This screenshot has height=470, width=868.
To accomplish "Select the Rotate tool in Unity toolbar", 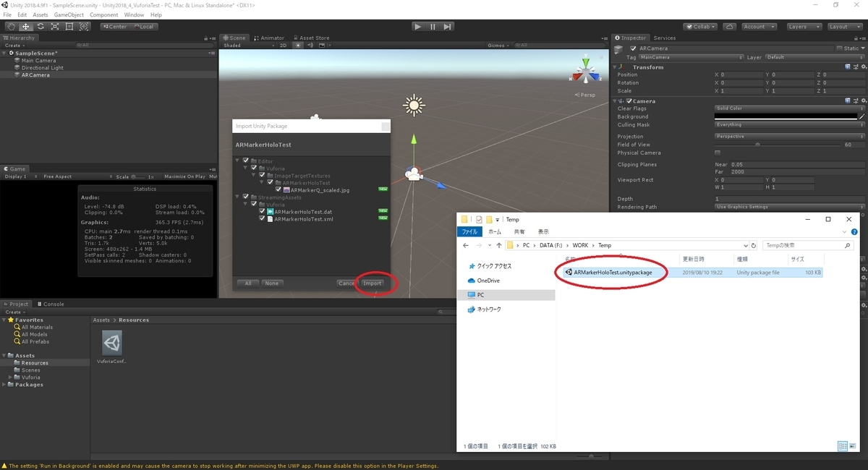I will [x=40, y=27].
